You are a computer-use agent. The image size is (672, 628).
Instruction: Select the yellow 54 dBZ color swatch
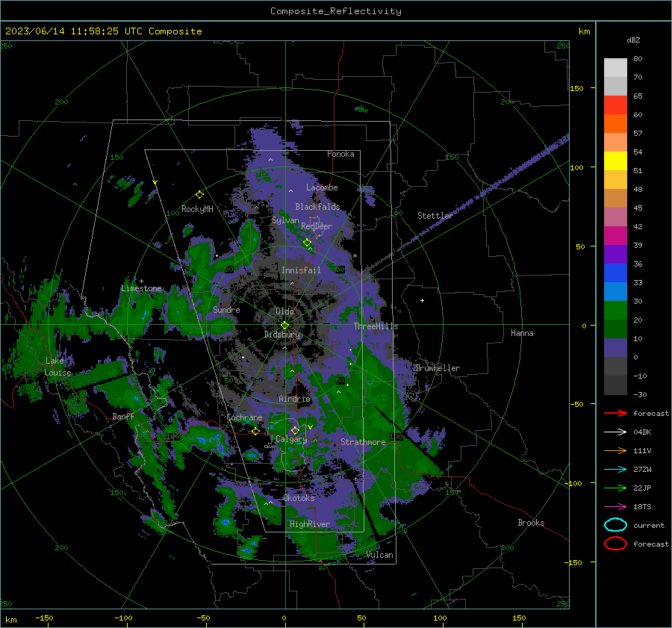point(615,161)
